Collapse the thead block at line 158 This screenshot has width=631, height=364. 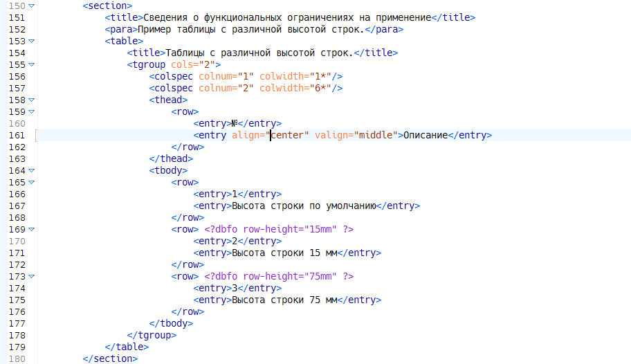32,100
